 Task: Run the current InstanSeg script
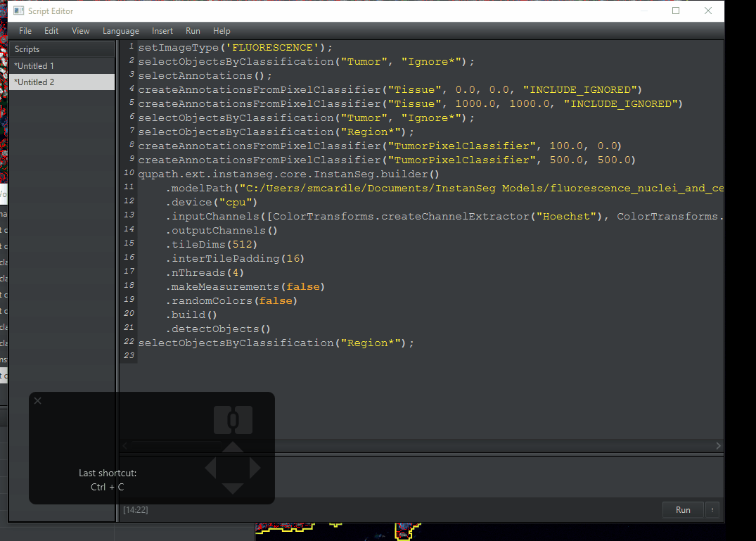click(682, 509)
